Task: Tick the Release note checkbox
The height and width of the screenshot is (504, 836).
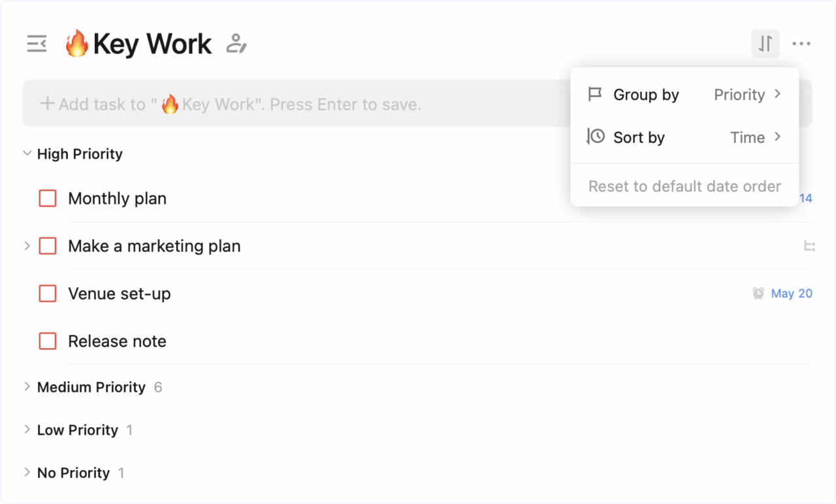Action: coord(47,341)
